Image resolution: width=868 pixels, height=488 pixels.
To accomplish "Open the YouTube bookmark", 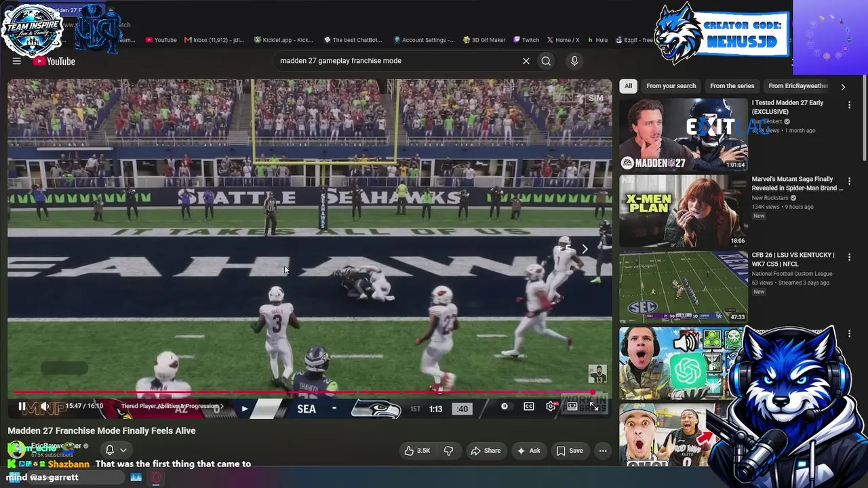I will pyautogui.click(x=161, y=40).
